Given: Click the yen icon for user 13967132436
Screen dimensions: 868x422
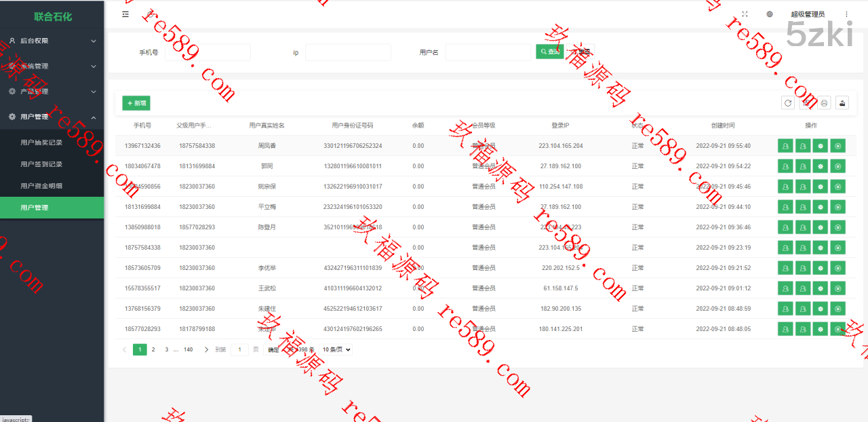Looking at the screenshot, I should (x=838, y=146).
